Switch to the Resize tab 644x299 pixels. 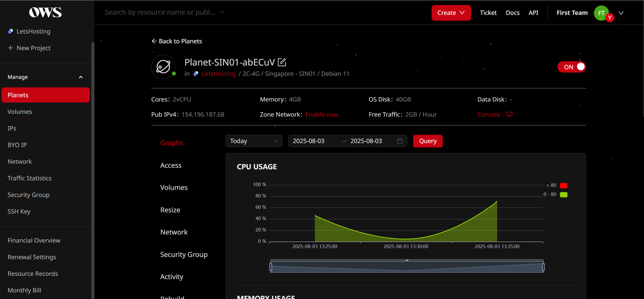coord(170,210)
